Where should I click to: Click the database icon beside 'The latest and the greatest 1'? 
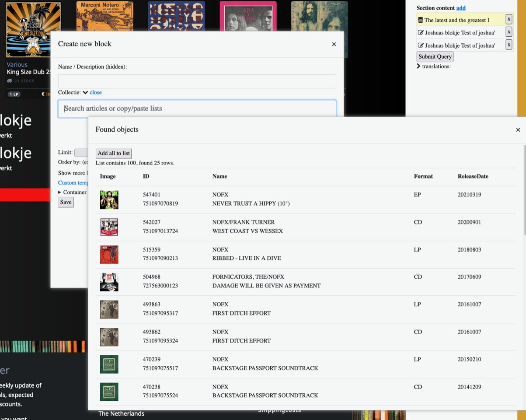point(420,20)
